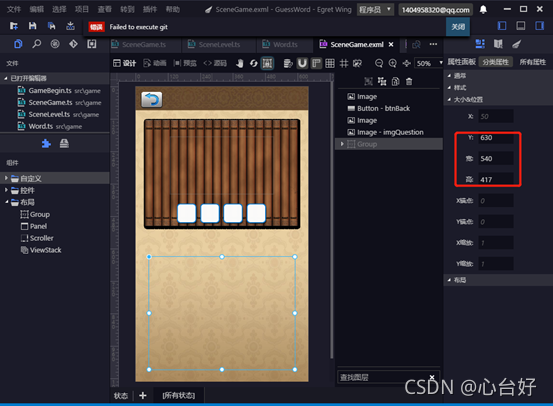Screen dimensions: 553x406
Task: Click the copy layer icon in layer panel
Action: coord(395,82)
